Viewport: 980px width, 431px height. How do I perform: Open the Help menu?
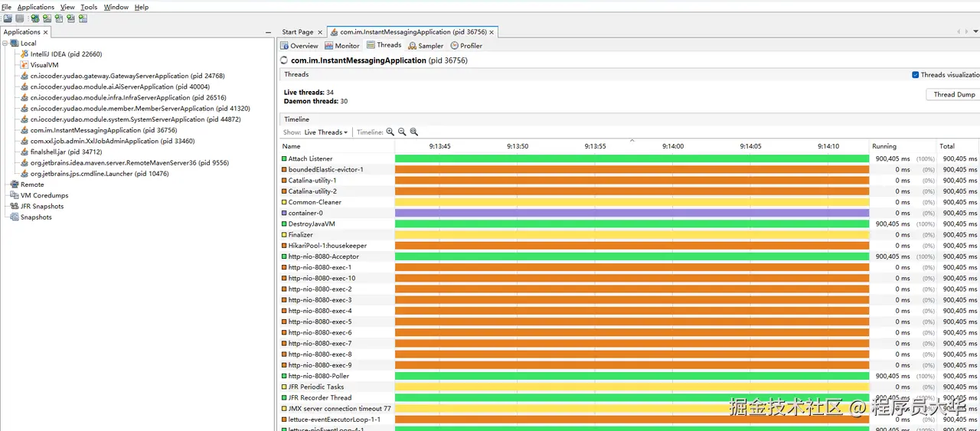142,7
